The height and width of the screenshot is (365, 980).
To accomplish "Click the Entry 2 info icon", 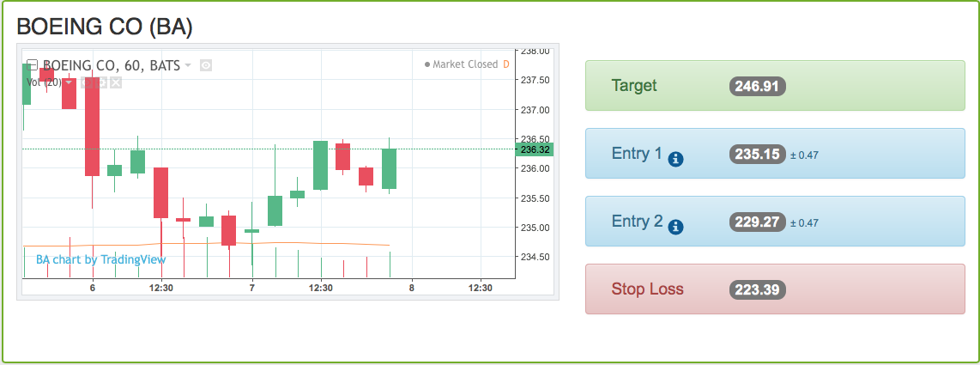I will [675, 227].
